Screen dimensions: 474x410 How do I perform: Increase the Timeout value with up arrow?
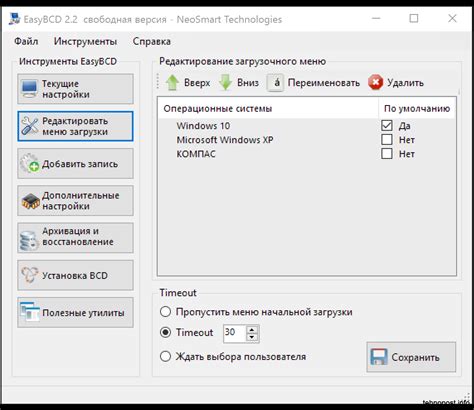point(252,329)
